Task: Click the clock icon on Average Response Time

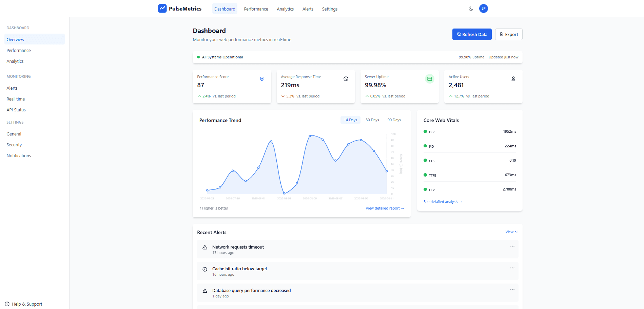Action: coord(346,79)
